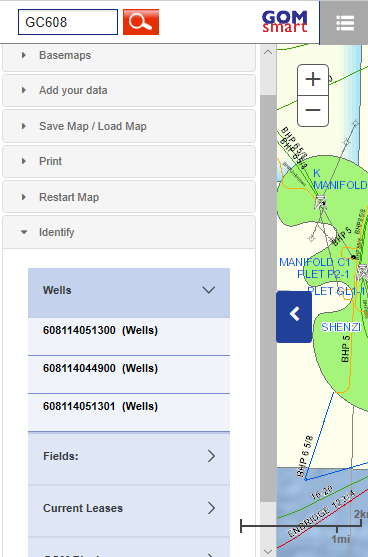Click scrollbar up arrow in panel

(x=268, y=52)
